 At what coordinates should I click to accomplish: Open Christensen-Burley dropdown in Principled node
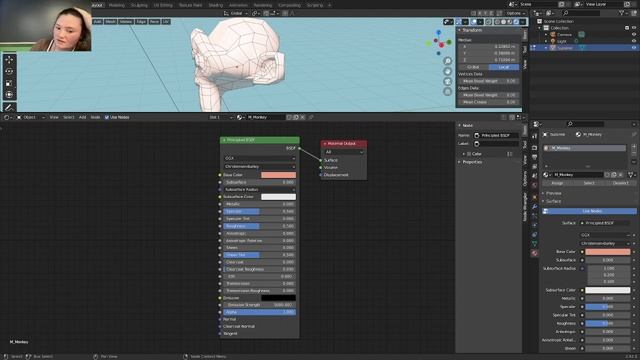pyautogui.click(x=260, y=167)
